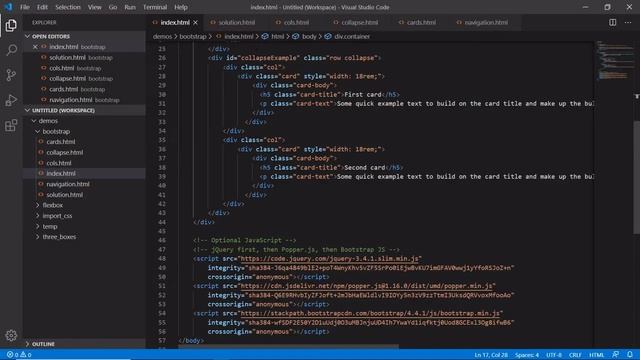Click the Spaces: 4 indentation status item
Image resolution: width=640 pixels, height=360 pixels.
527,355
